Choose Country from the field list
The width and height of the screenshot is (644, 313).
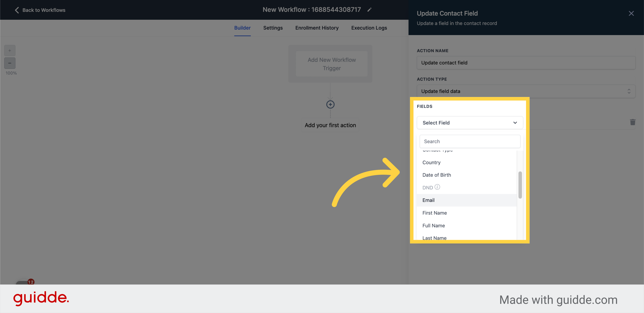pos(431,162)
